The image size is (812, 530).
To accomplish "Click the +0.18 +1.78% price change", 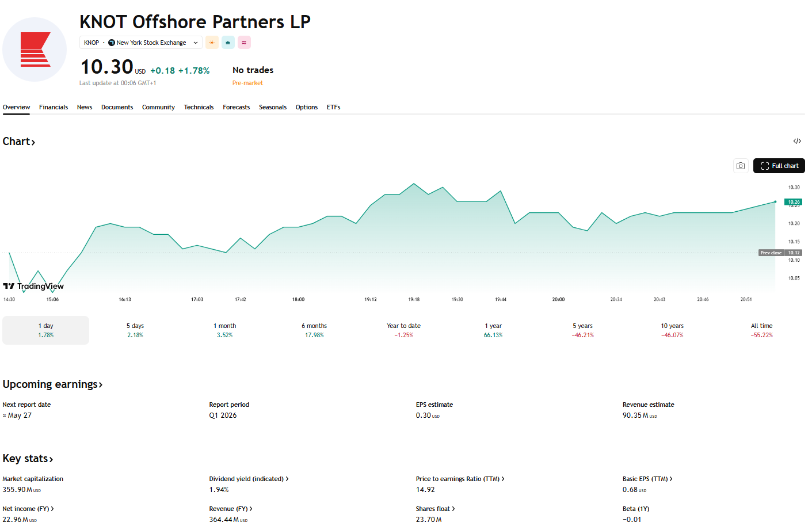I will [x=180, y=71].
